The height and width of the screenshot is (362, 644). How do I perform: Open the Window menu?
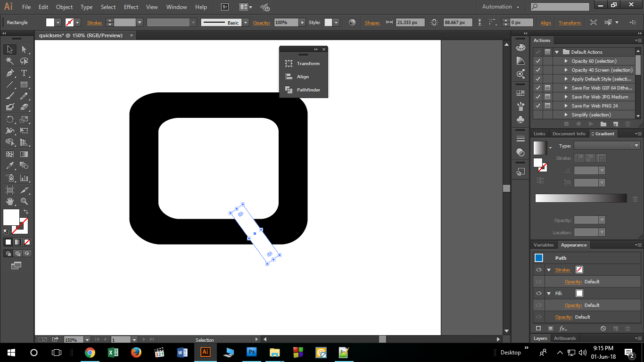(x=177, y=7)
